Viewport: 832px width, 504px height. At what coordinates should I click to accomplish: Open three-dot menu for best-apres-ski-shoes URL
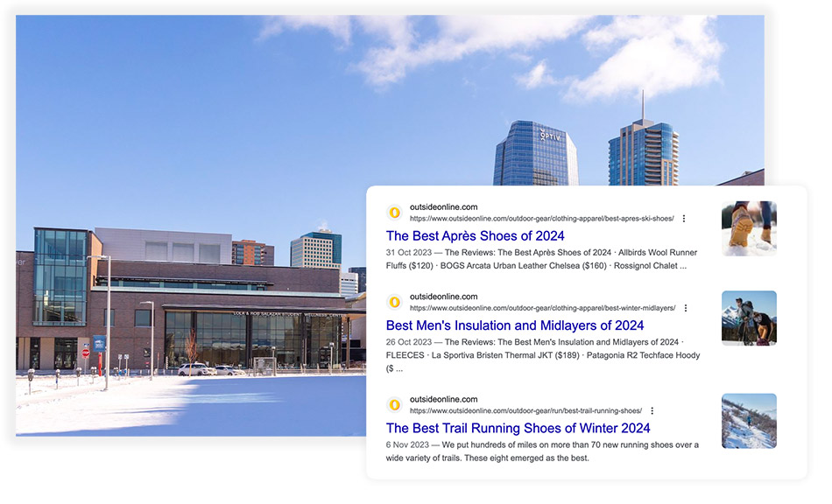pos(684,219)
